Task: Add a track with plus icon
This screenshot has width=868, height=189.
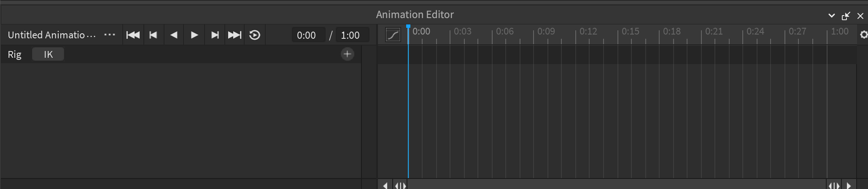Action: click(x=347, y=54)
